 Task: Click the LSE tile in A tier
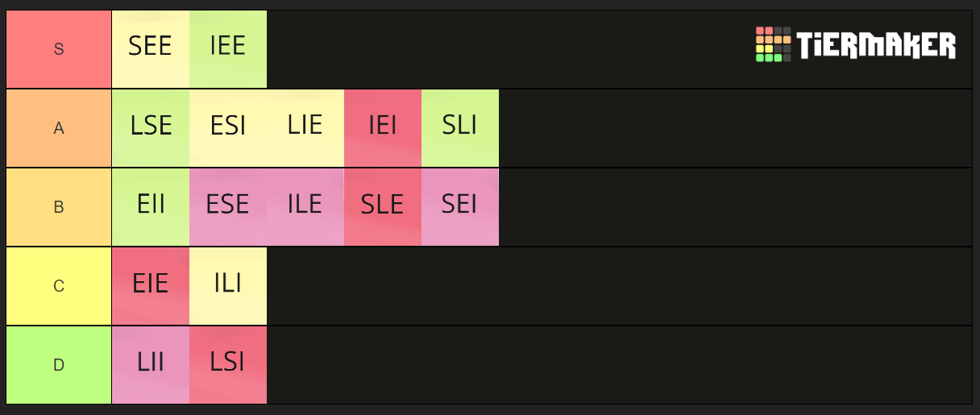[151, 128]
